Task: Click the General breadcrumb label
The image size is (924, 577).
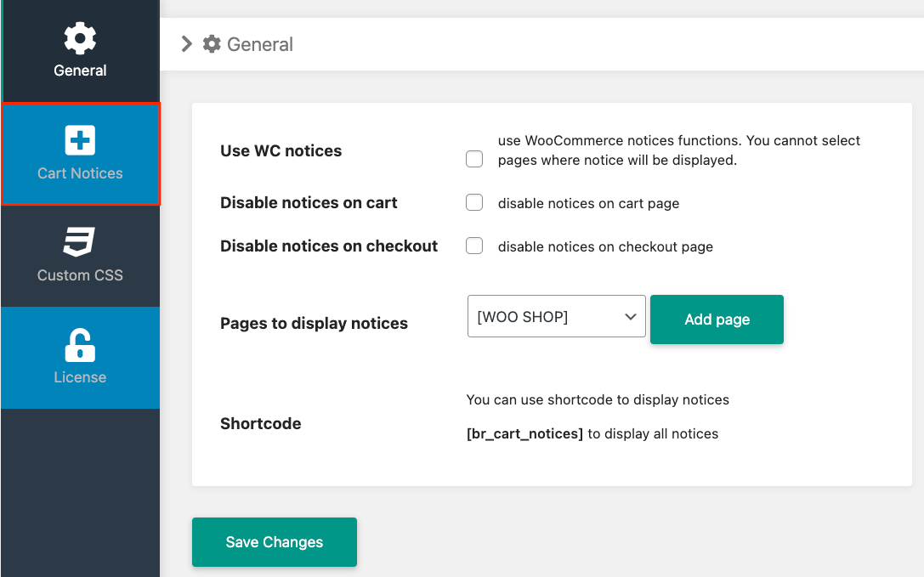Action: point(258,43)
